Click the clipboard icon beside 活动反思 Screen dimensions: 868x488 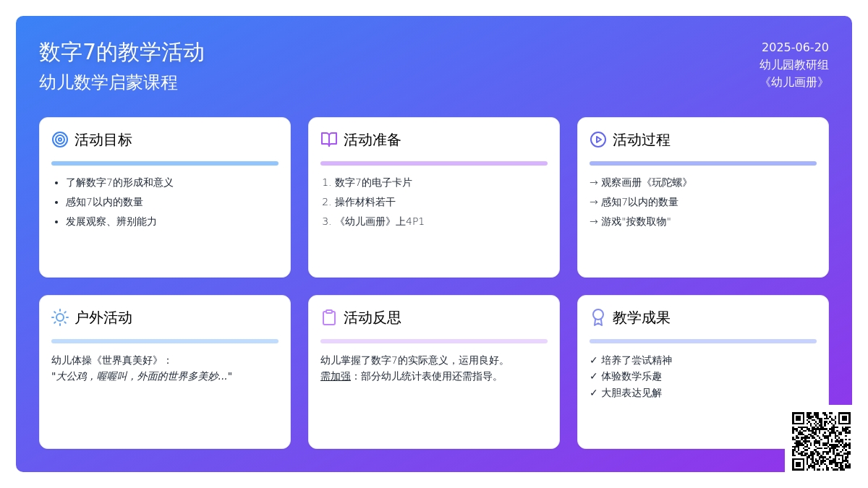pyautogui.click(x=329, y=317)
